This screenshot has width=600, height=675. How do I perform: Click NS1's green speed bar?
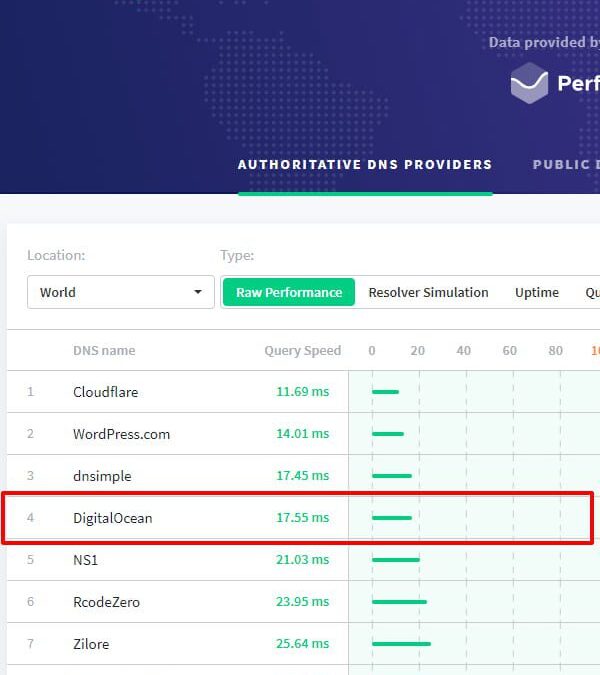click(396, 560)
